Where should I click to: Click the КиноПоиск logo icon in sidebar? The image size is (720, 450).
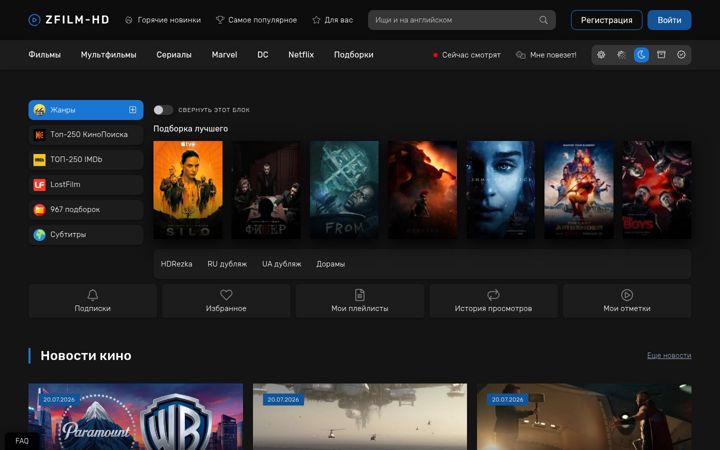point(39,135)
